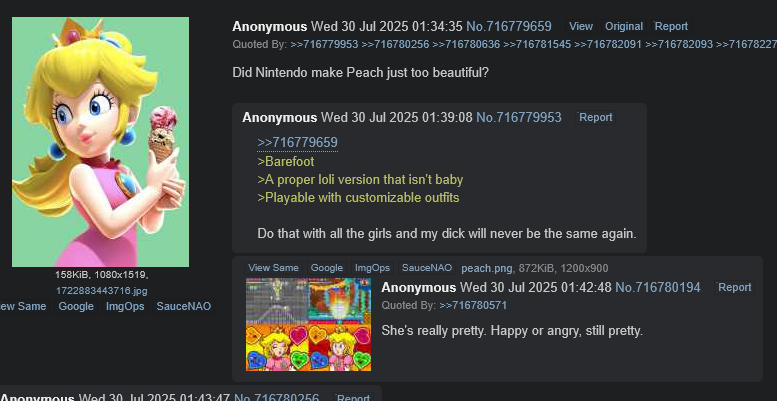
Task: Follow quoted-by link >>716779953
Action: (x=324, y=44)
